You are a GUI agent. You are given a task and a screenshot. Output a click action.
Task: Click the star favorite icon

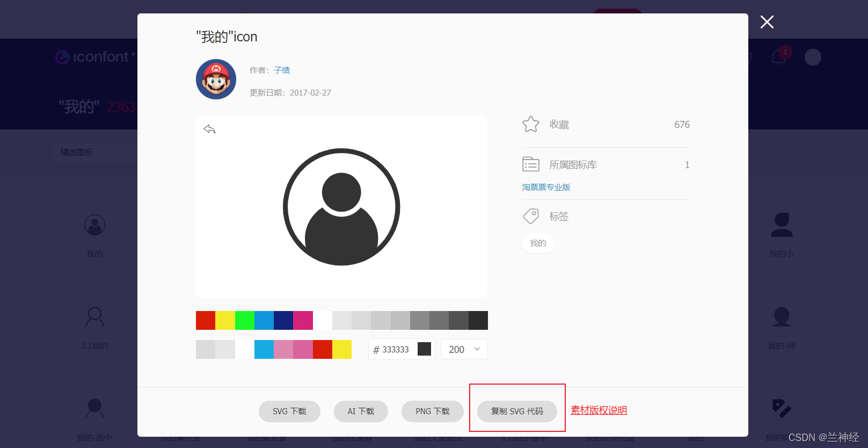click(x=531, y=124)
